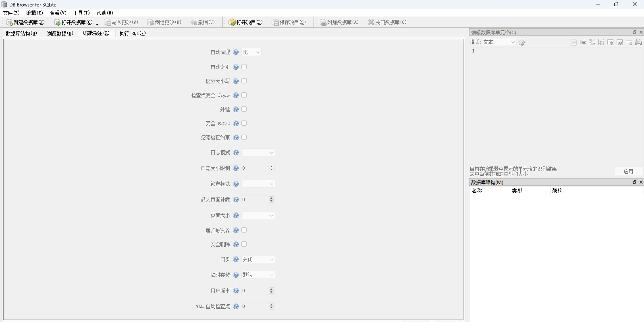
Task: Check the 检查点完全 fsync option
Action: (244, 95)
